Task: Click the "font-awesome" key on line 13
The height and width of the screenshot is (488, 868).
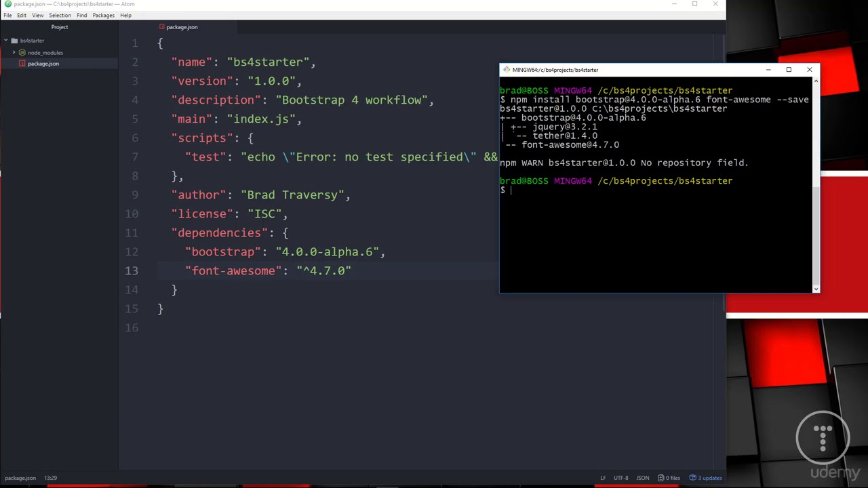Action: (234, 270)
